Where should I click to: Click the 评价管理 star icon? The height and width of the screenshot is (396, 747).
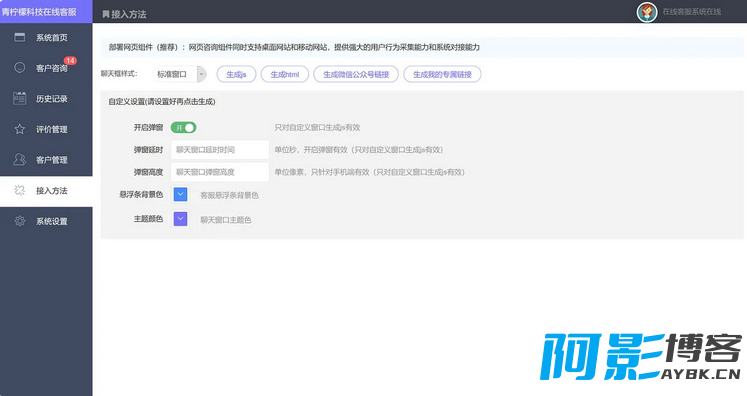[x=20, y=129]
